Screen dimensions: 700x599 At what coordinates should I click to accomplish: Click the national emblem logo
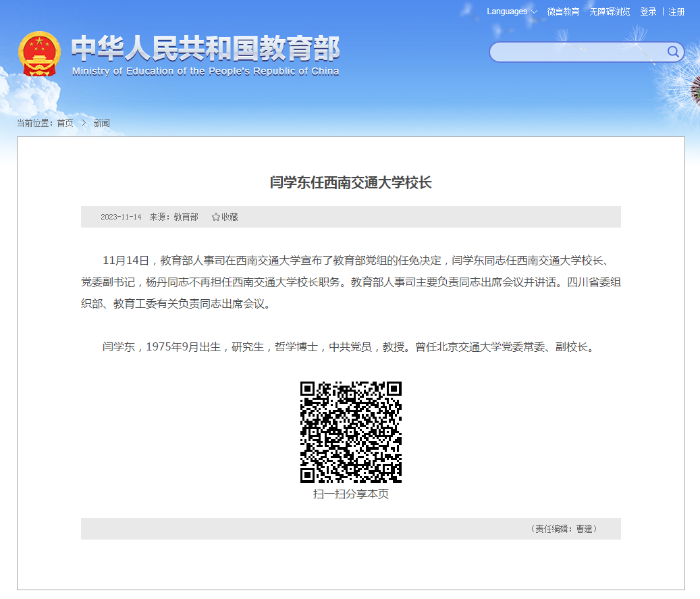click(39, 54)
